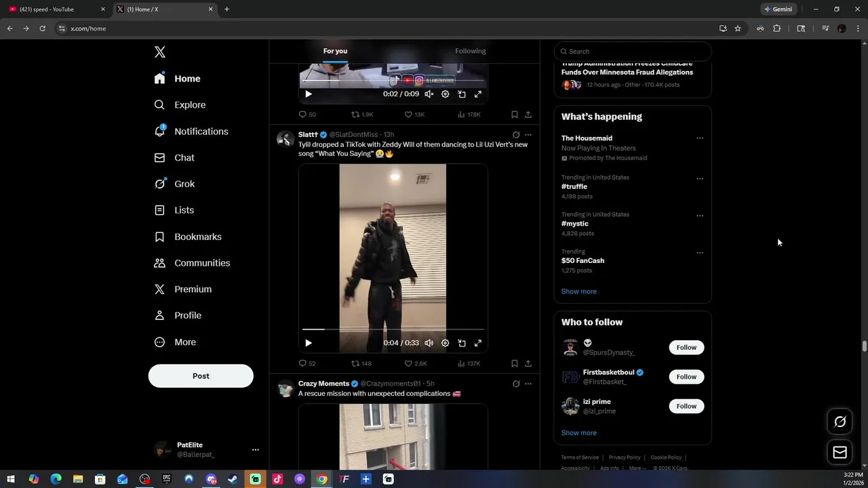Click the Search input field
The image size is (868, 488).
(633, 52)
